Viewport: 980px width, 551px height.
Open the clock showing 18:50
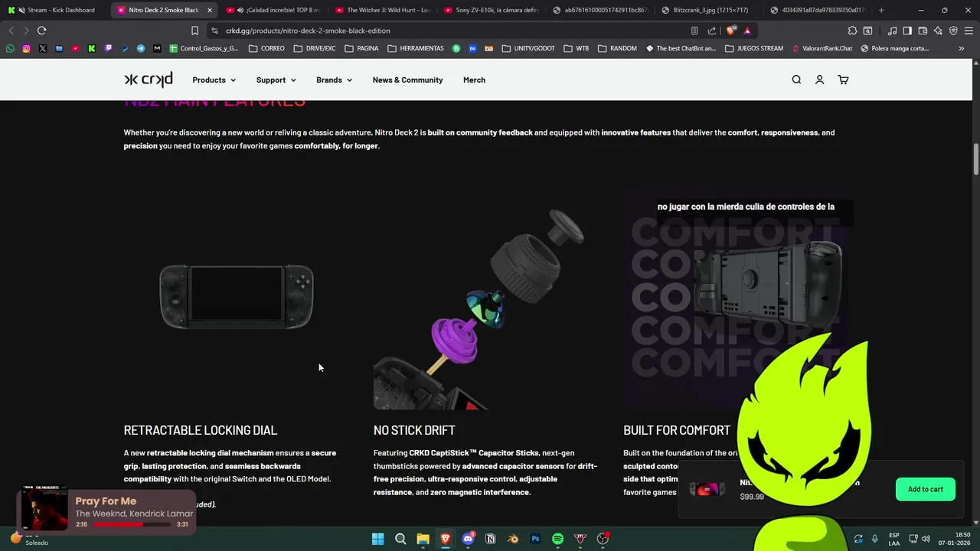pos(952,539)
